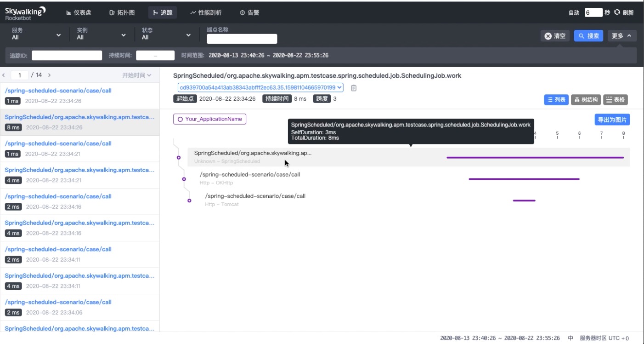Open SpringScheduled trace at 23:34:11
Viewport: 644px width, 344px height.
coord(79,281)
